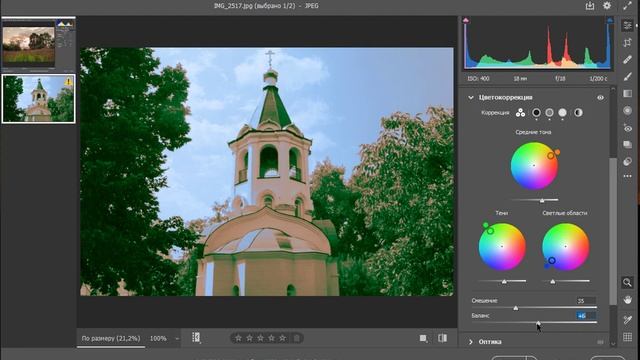The height and width of the screenshot is (360, 640).
Task: Select the Adjustment Brush tool
Action: (x=627, y=76)
